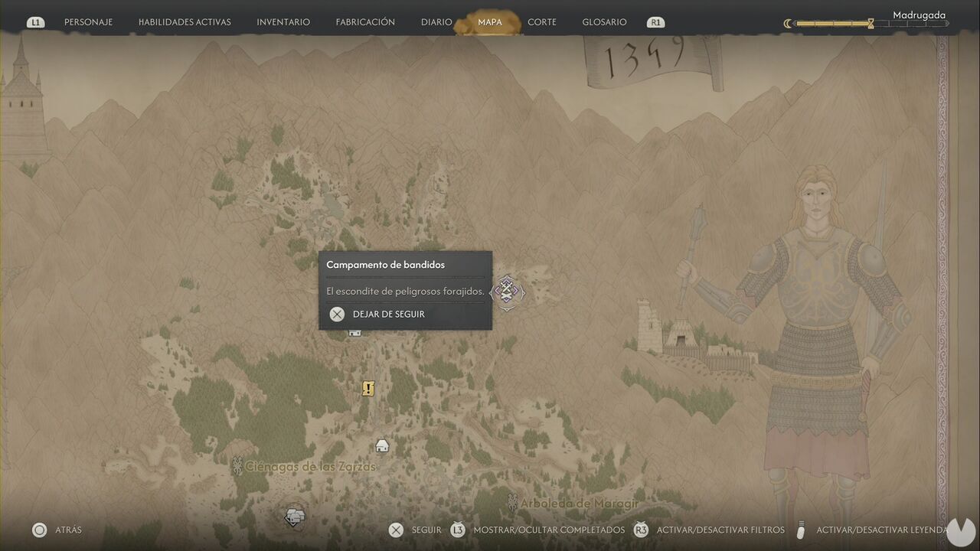
Task: Click the L1 shoulder button icon
Action: coord(35,22)
